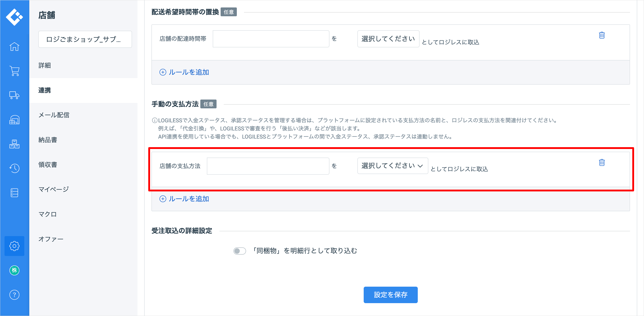Click the home icon in sidebar
Image resolution: width=644 pixels, height=316 pixels.
[14, 46]
